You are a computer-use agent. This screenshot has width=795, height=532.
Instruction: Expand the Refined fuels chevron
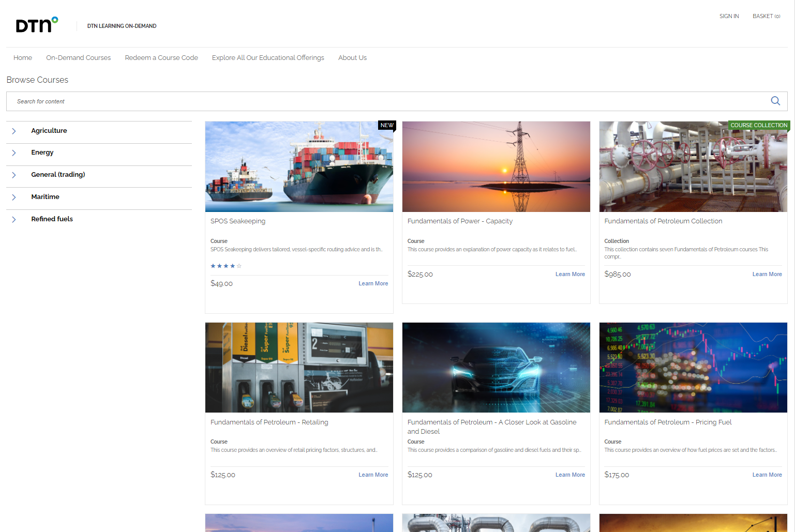pyautogui.click(x=14, y=220)
